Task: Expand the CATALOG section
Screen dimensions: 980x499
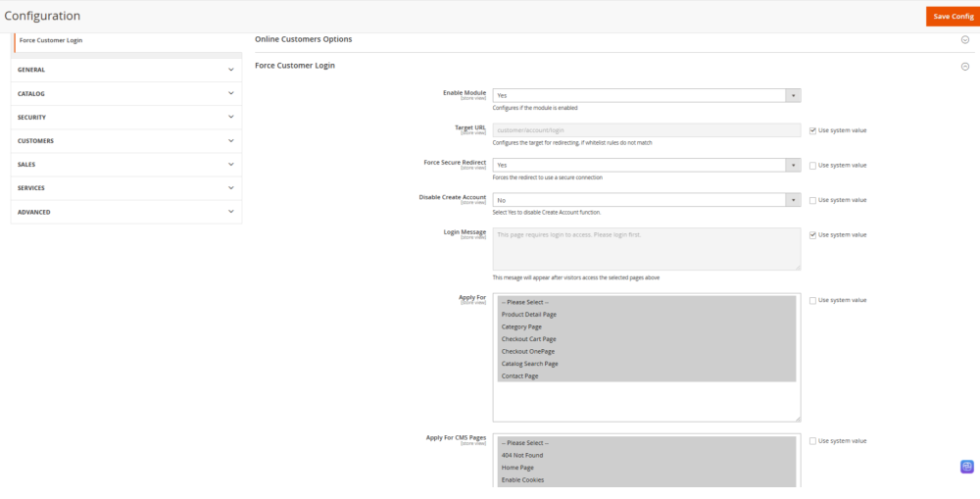Action: pyautogui.click(x=126, y=94)
